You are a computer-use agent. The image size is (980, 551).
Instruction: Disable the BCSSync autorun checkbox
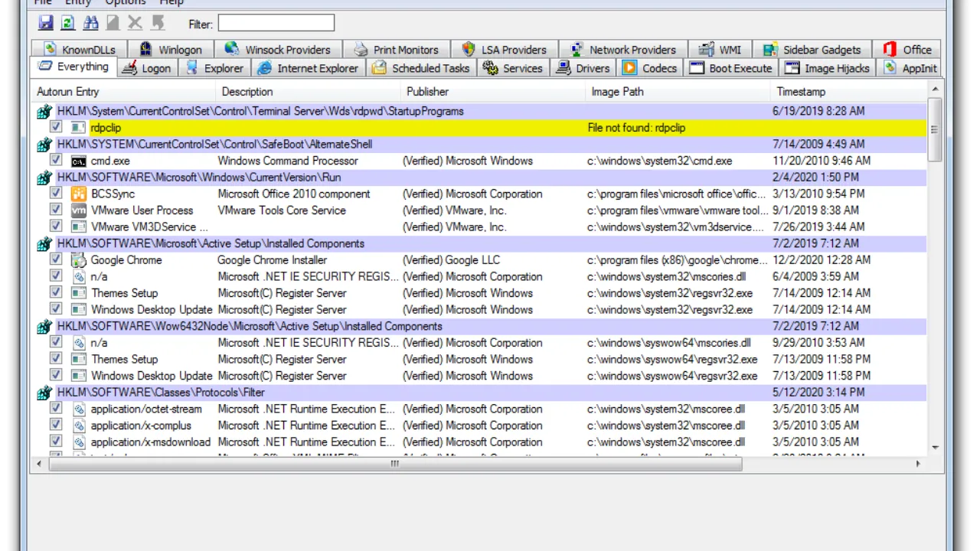[56, 193]
